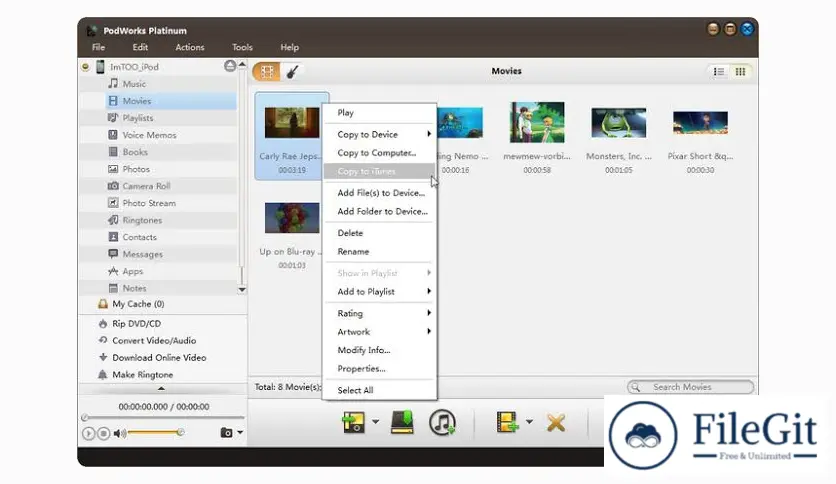Click the Rip DVD/CD flame icon
Viewport: 836px width, 484px height.
(103, 324)
